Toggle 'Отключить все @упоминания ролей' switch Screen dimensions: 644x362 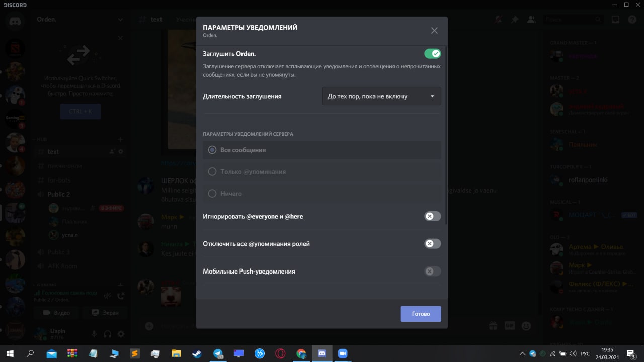[x=432, y=243]
